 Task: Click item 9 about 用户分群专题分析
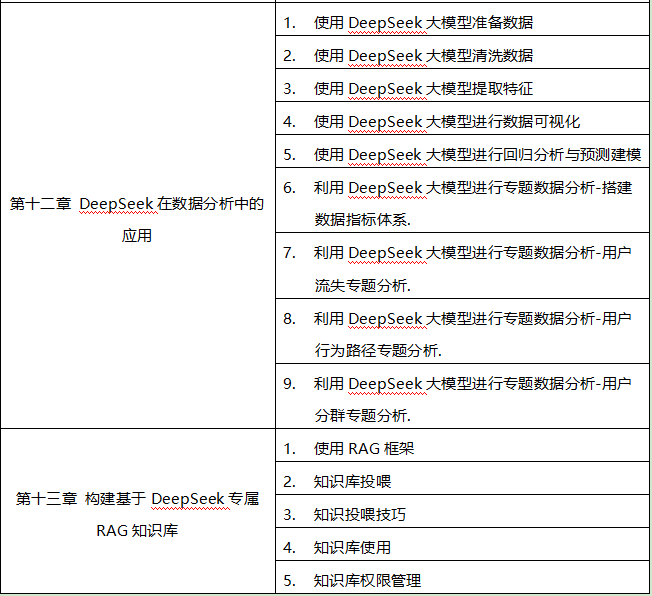pyautogui.click(x=462, y=396)
